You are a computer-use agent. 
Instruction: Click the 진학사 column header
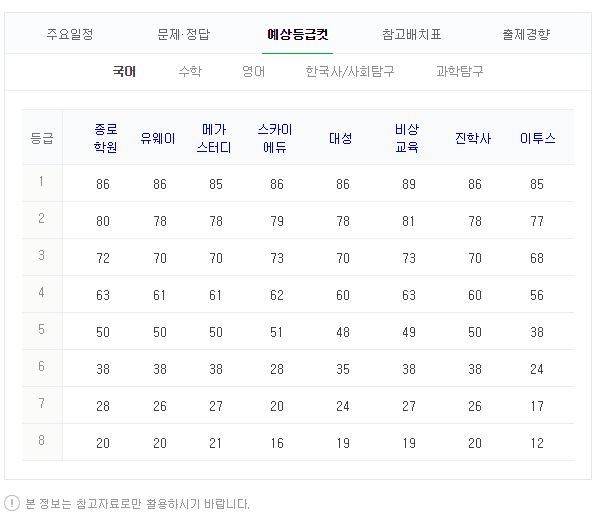pyautogui.click(x=474, y=138)
